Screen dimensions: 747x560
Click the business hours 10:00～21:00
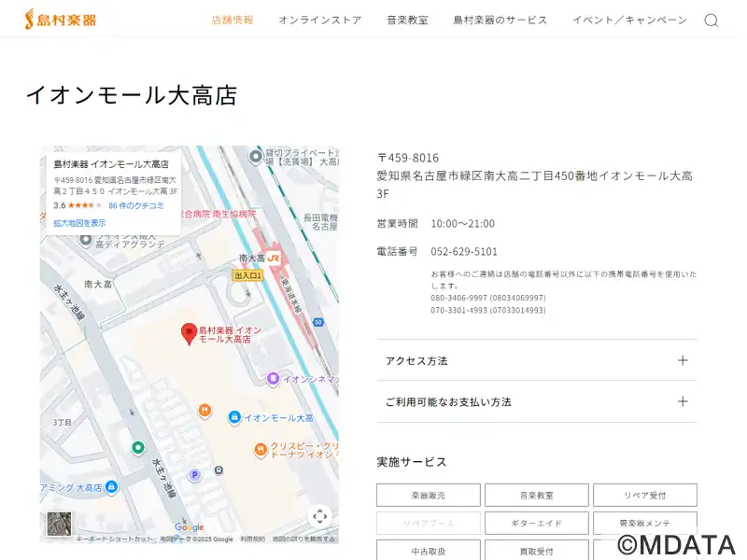(x=462, y=223)
